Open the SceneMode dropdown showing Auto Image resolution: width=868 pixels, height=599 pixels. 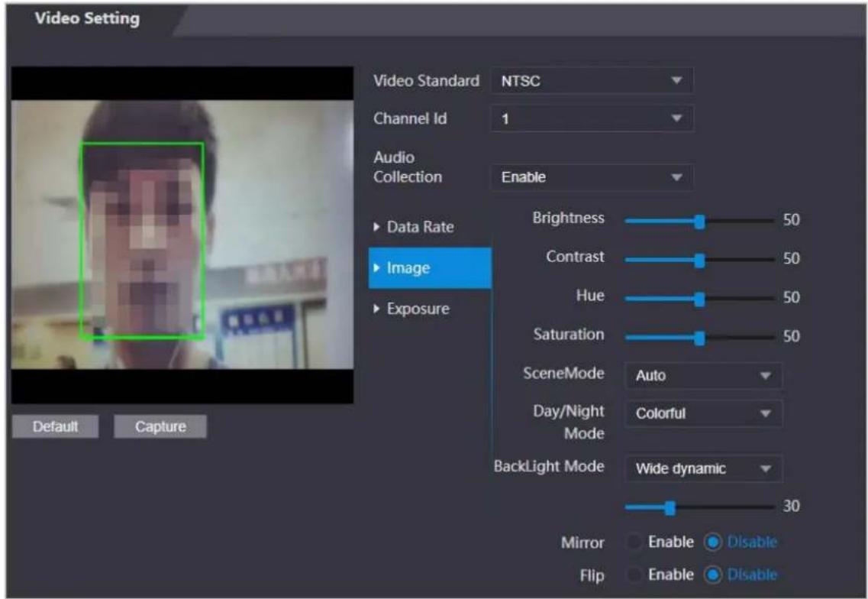click(704, 376)
